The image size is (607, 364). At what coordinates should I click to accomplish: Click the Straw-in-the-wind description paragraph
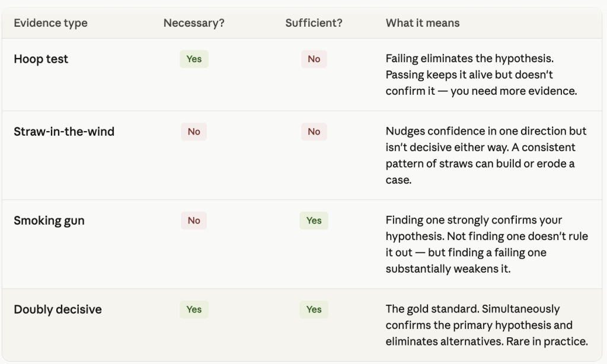[486, 155]
